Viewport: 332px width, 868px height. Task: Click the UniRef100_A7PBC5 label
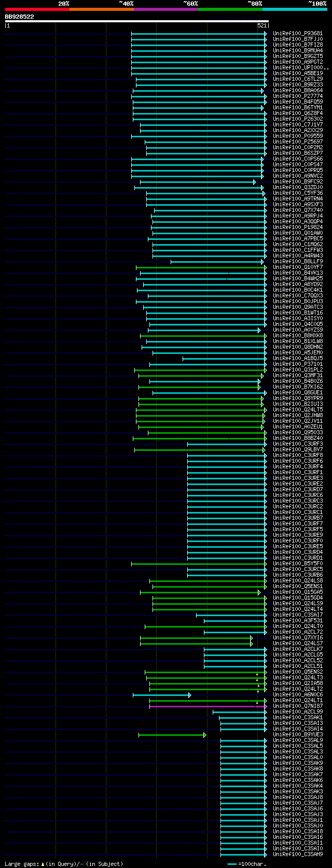click(298, 239)
